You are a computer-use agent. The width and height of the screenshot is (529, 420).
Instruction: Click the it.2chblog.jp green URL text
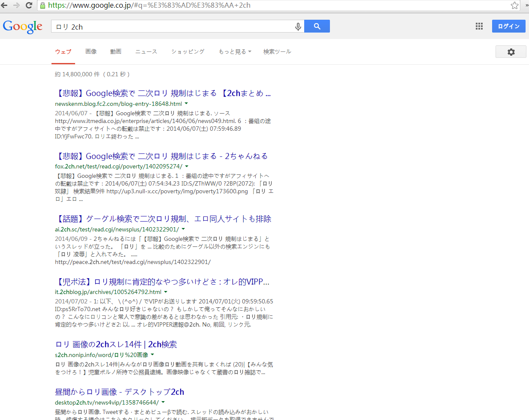pyautogui.click(x=108, y=292)
